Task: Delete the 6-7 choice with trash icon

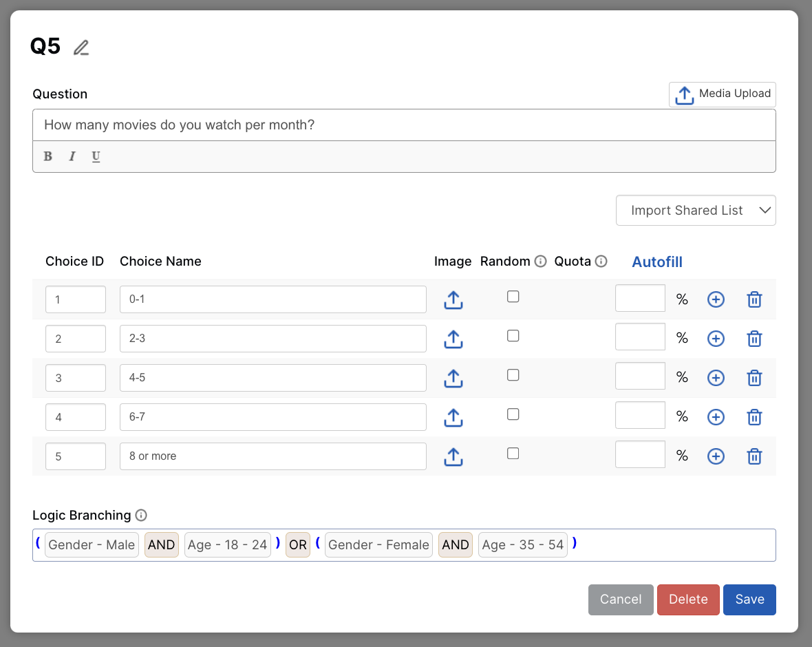Action: [754, 417]
